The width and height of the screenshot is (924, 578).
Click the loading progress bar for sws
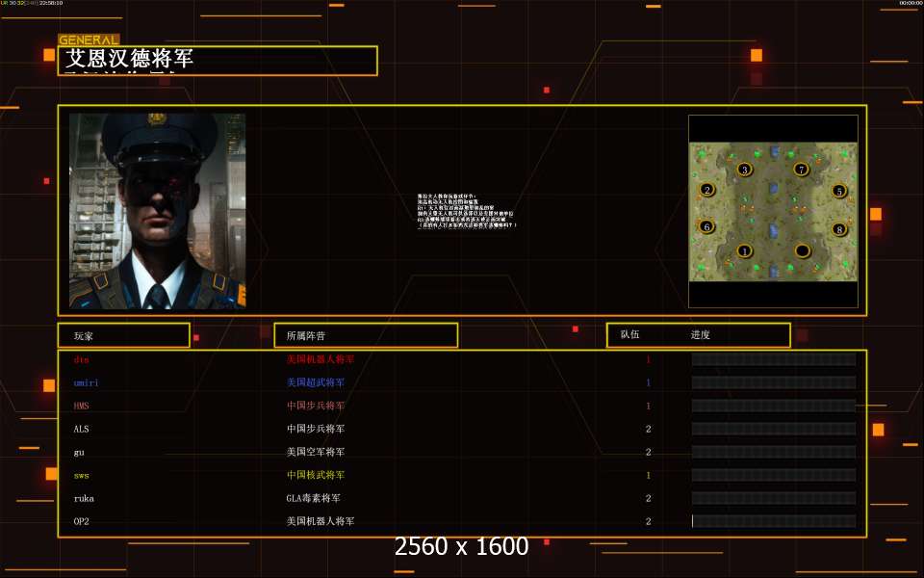pos(774,475)
